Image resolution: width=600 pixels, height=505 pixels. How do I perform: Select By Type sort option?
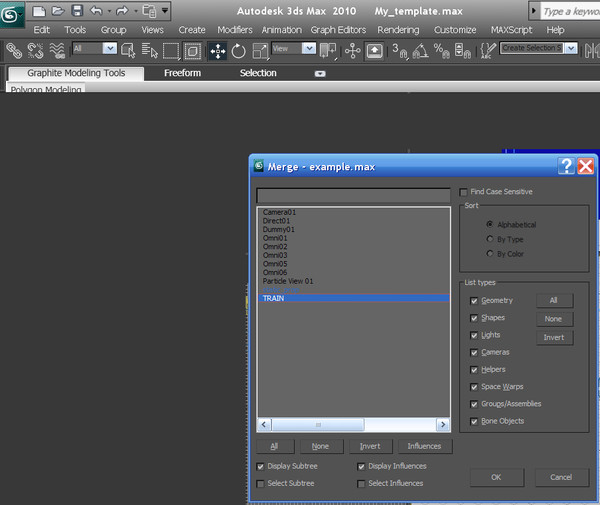click(x=489, y=239)
